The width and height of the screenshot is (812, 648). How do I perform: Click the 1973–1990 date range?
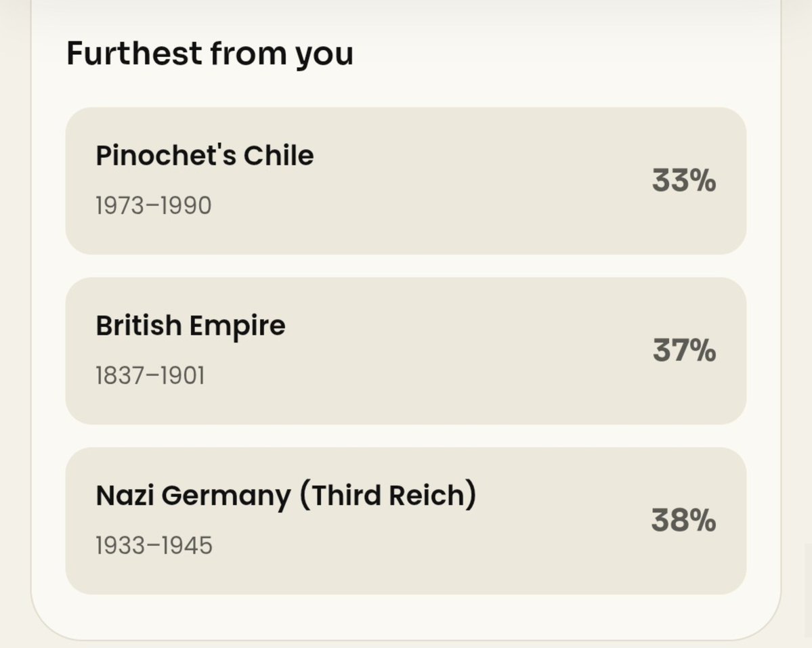[x=154, y=205]
